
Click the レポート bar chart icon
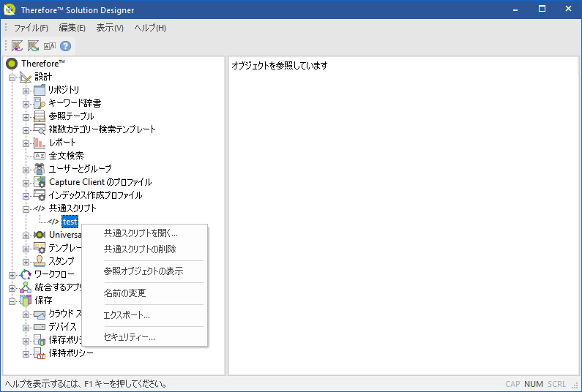click(40, 143)
